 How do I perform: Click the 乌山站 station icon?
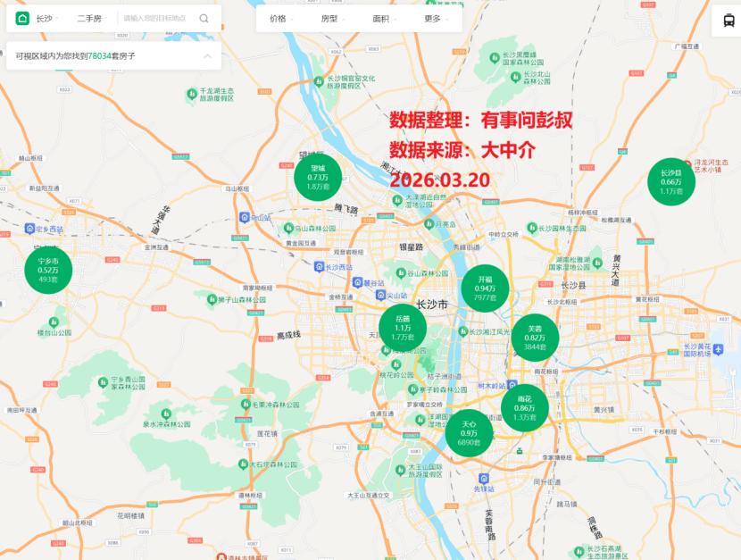click(245, 216)
